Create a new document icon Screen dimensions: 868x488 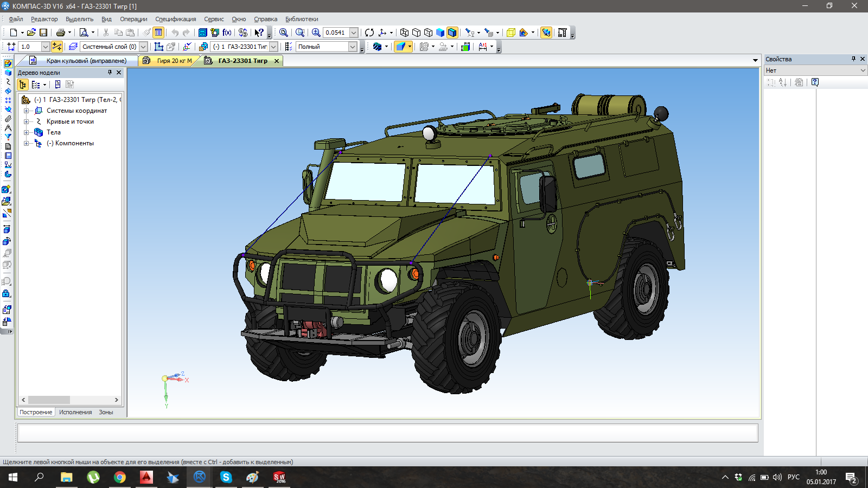coord(14,33)
